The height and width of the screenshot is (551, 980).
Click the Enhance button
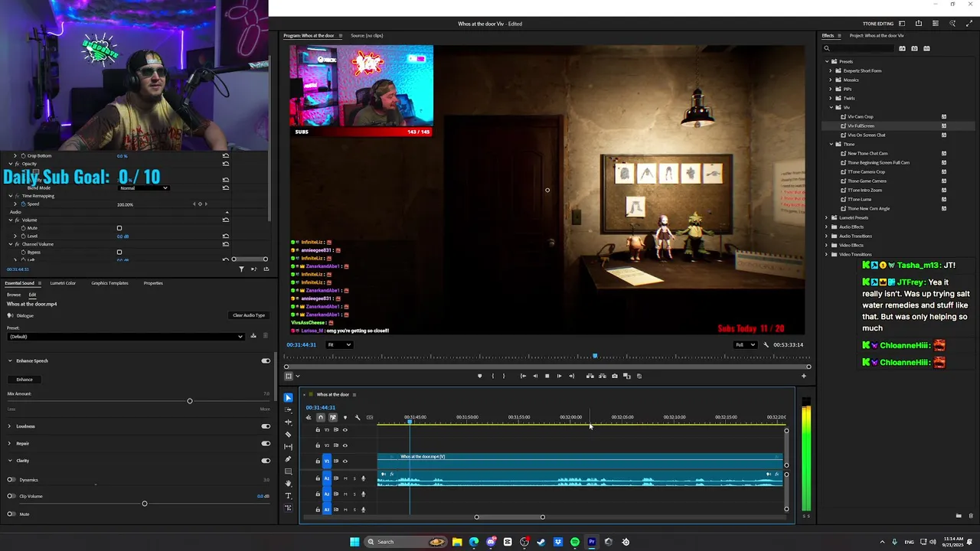click(x=24, y=380)
